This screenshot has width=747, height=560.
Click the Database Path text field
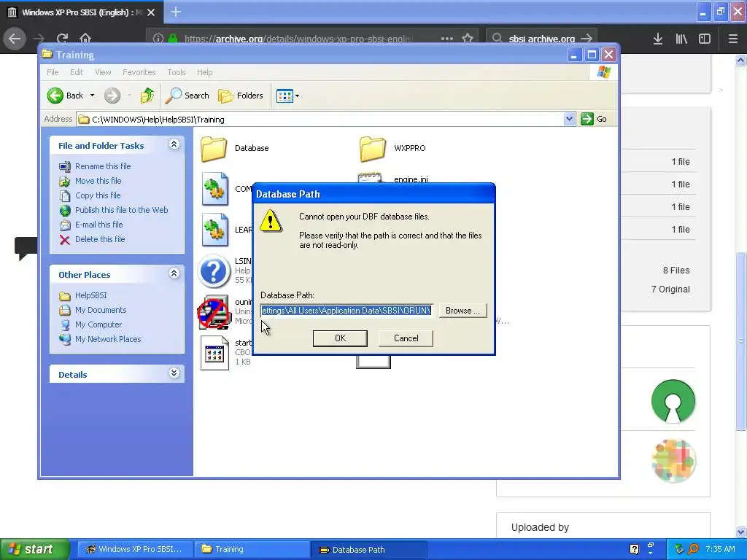347,311
